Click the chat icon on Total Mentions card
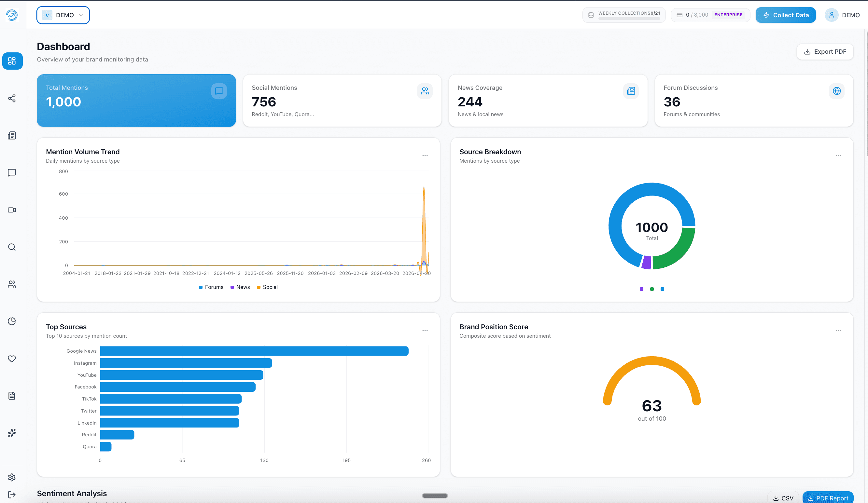The height and width of the screenshot is (503, 868). (219, 91)
